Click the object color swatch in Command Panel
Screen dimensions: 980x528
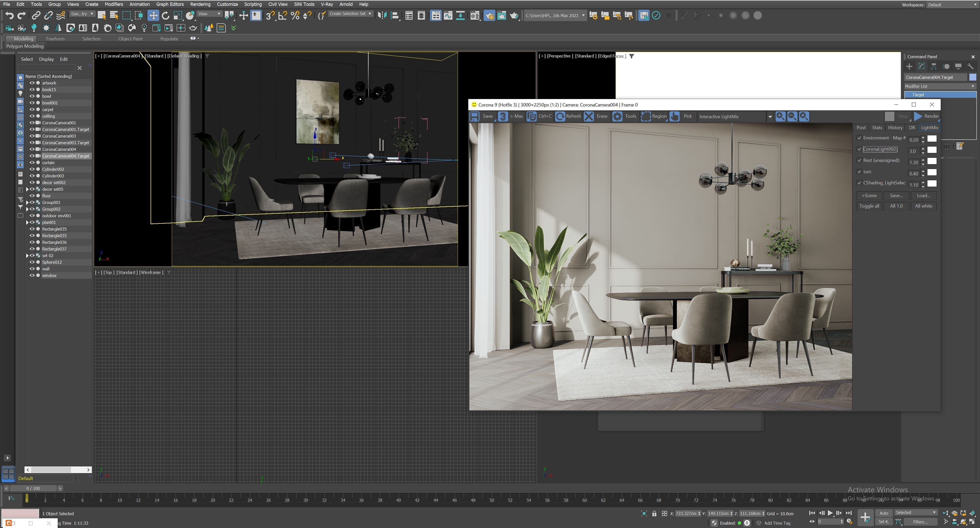click(972, 77)
